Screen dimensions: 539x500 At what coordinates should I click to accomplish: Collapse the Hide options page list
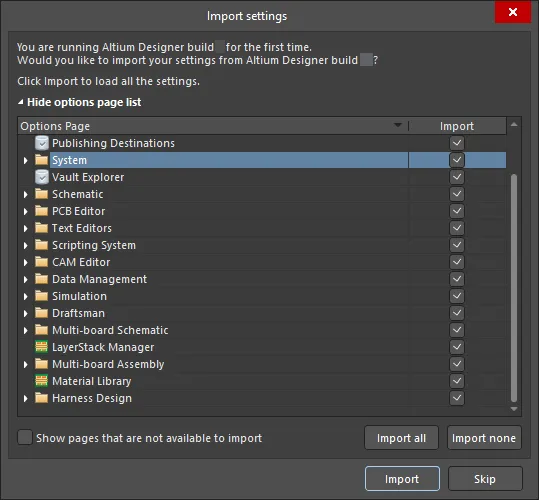pyautogui.click(x=79, y=102)
